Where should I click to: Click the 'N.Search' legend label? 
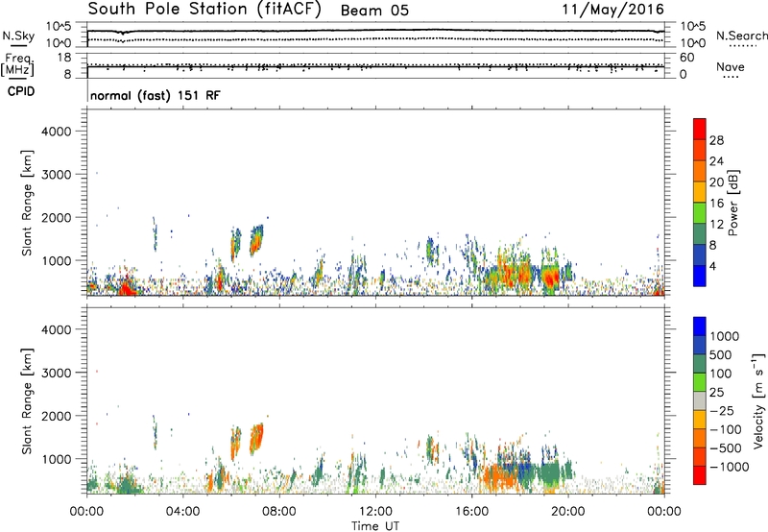[x=741, y=36]
